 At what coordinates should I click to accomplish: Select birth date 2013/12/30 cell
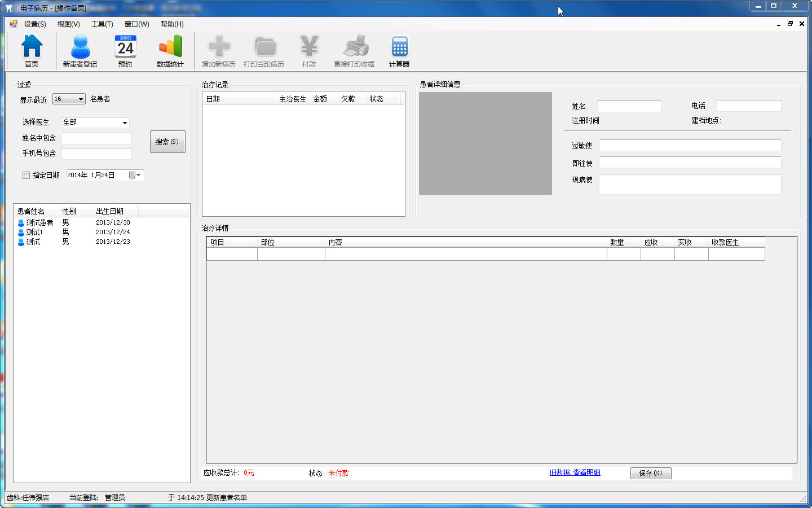tap(113, 223)
